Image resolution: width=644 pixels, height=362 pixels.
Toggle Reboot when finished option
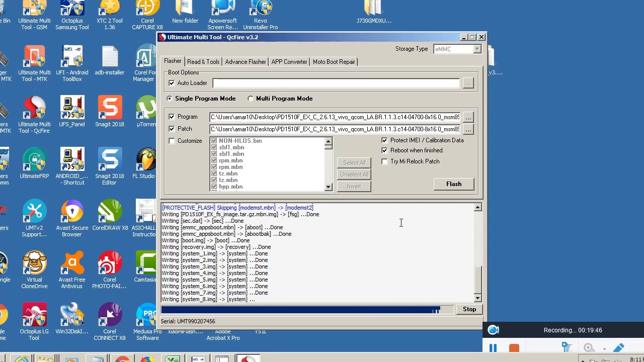[384, 150]
